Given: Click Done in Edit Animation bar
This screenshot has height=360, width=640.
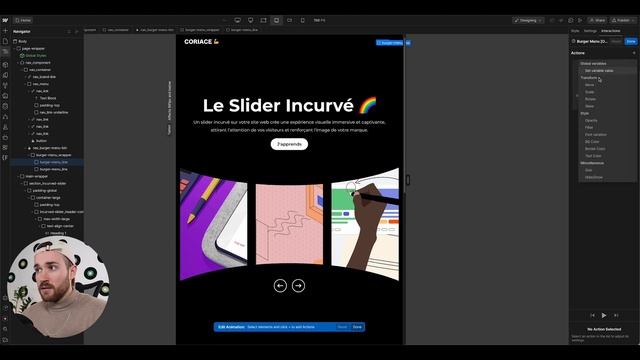Looking at the screenshot, I should 357,327.
